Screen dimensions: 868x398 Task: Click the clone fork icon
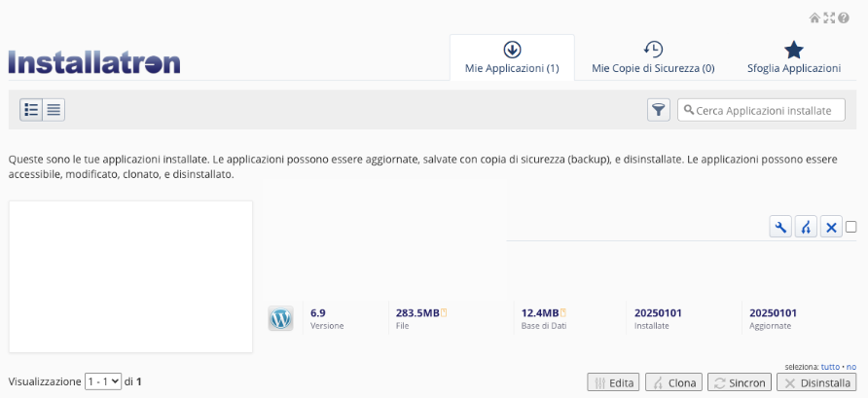pyautogui.click(x=806, y=227)
